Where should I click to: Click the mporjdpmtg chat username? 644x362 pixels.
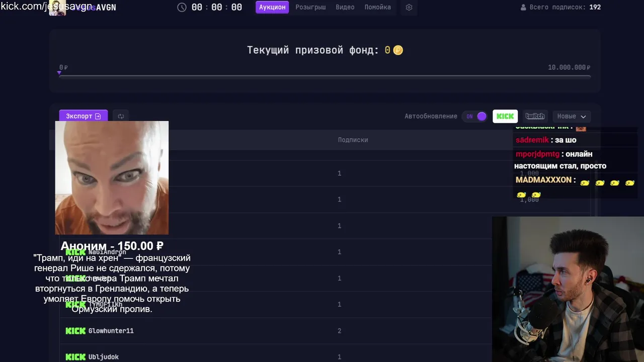pos(537,154)
